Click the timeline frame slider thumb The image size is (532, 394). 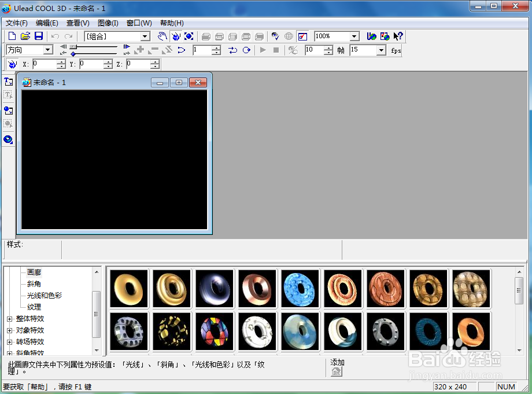[x=73, y=46]
